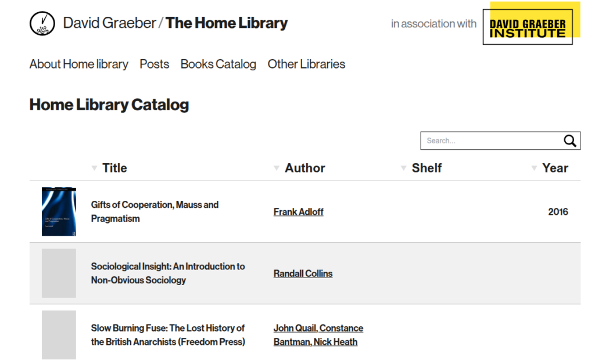
Task: Click the magnifying glass search icon
Action: click(x=569, y=140)
